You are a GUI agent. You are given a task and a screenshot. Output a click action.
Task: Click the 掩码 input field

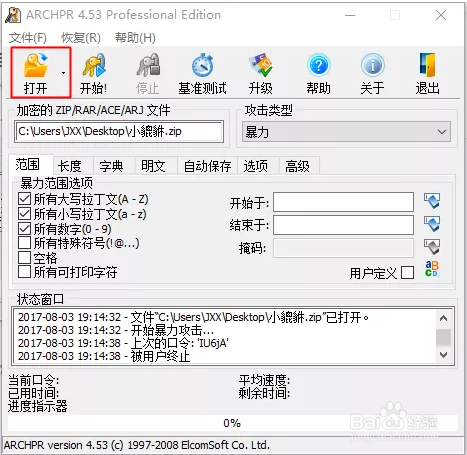(x=344, y=248)
